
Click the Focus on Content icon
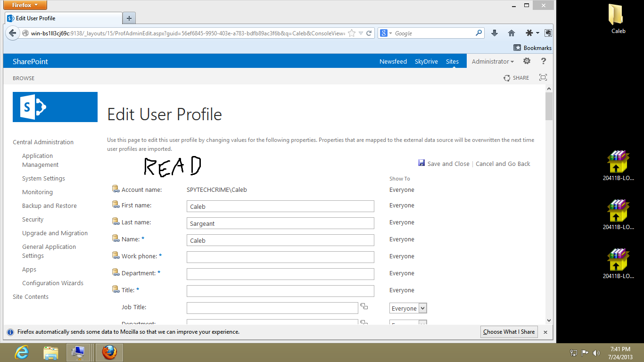543,78
